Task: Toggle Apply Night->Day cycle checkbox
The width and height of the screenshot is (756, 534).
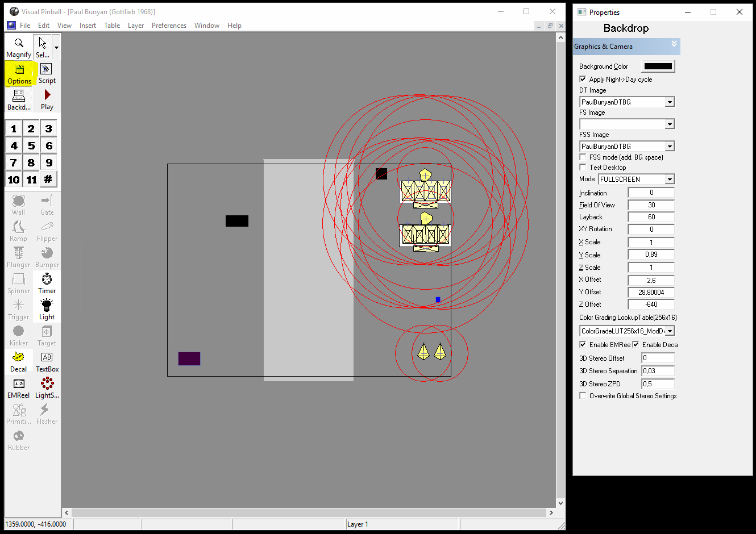Action: tap(583, 79)
